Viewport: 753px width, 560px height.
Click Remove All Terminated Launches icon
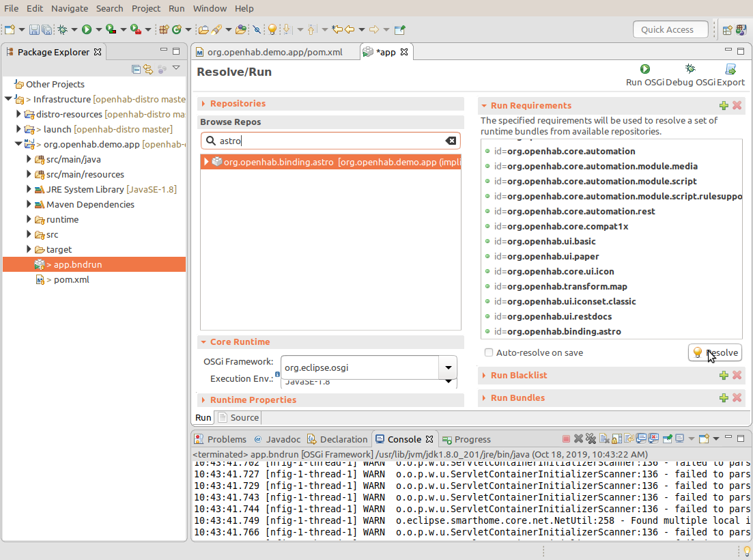[x=591, y=439]
